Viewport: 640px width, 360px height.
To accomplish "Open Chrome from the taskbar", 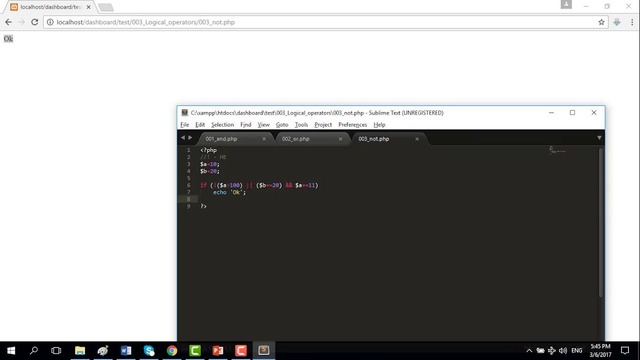I will (x=172, y=350).
